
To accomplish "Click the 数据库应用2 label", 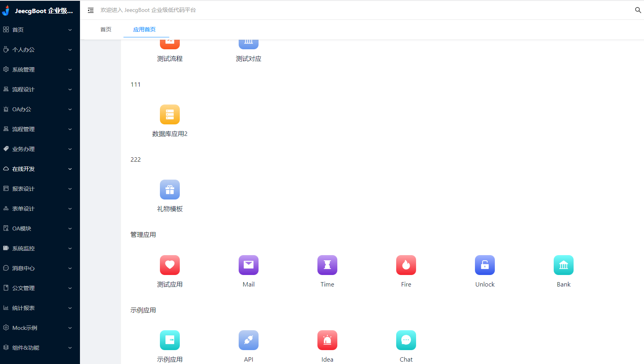I will 170,134.
